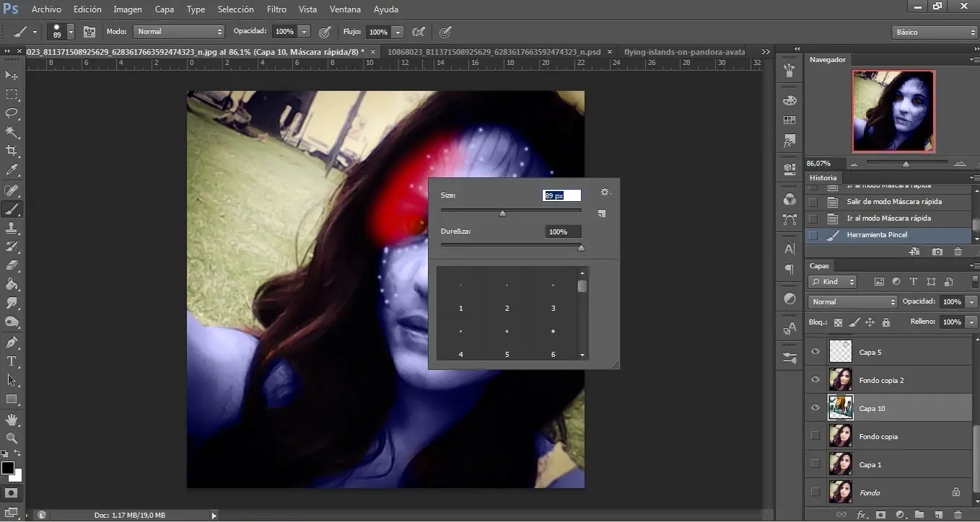Toggle Quick Mask mode button
Image resolution: width=980 pixels, height=522 pixels.
[12, 494]
